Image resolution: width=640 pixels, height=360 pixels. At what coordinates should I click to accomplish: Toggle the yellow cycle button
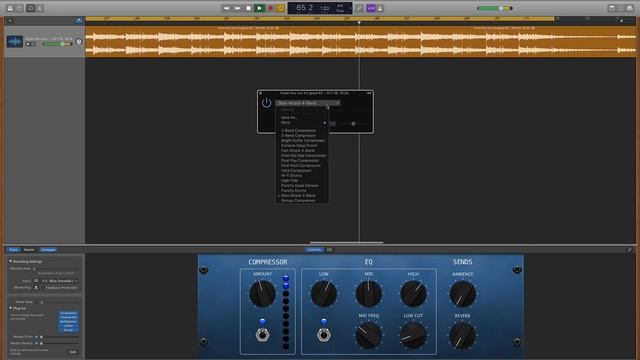point(280,8)
